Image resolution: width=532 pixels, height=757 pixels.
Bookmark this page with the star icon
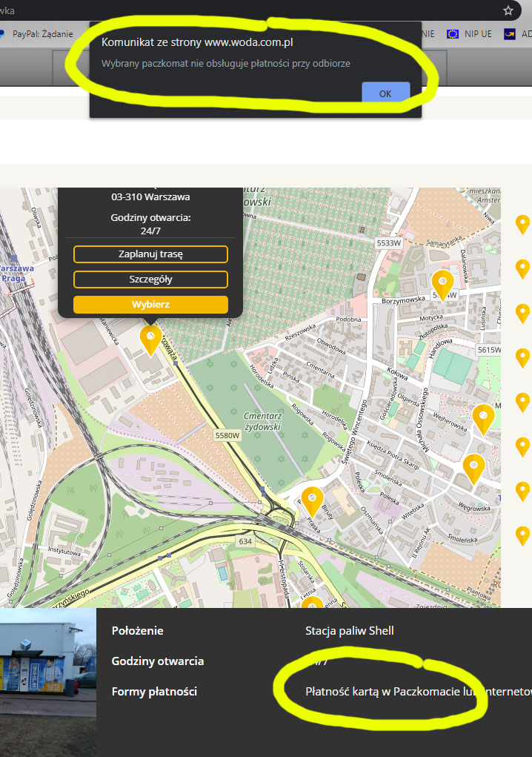[508, 10]
